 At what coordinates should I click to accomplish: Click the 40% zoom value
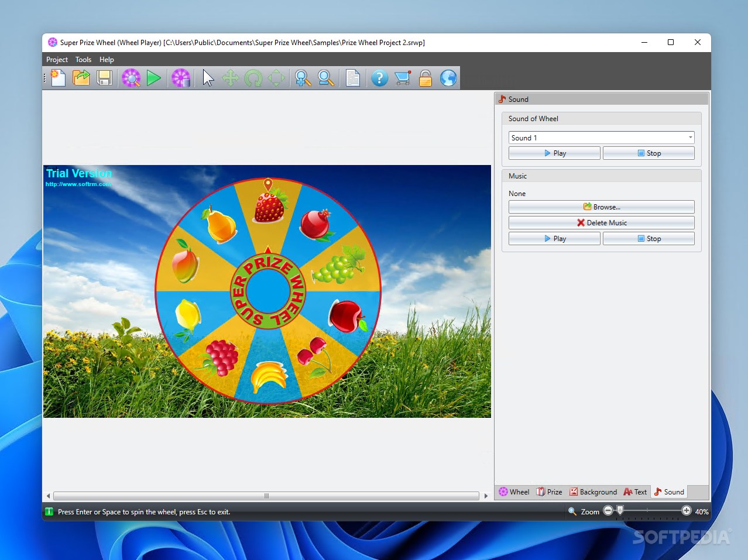tap(702, 511)
